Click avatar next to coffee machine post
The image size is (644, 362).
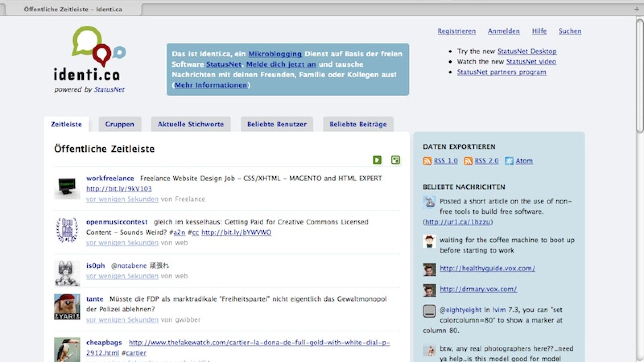[429, 241]
